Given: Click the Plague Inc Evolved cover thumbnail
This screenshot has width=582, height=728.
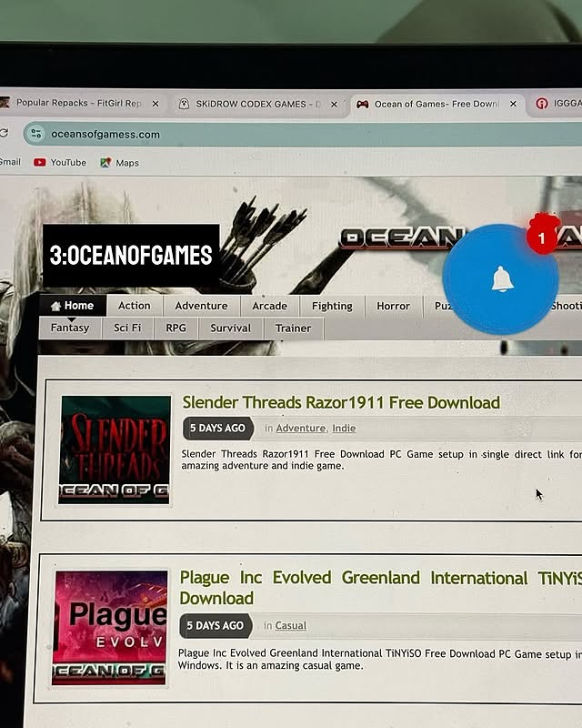Looking at the screenshot, I should coord(109,628).
